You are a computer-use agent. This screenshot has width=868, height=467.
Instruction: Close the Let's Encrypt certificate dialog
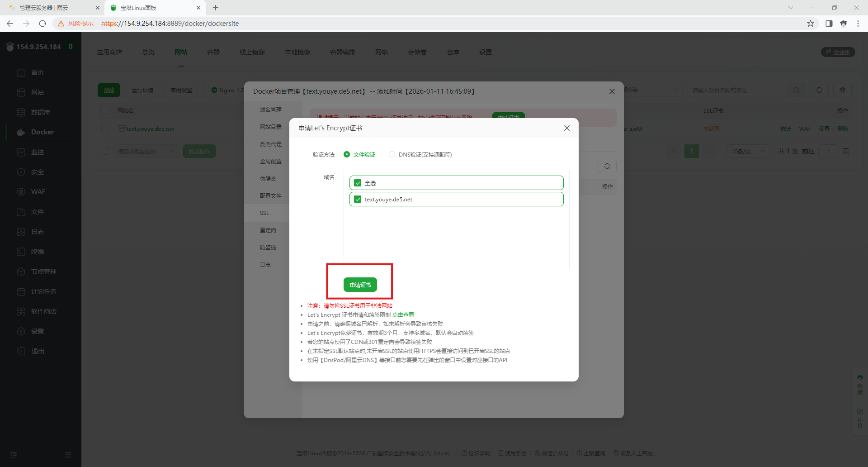566,128
